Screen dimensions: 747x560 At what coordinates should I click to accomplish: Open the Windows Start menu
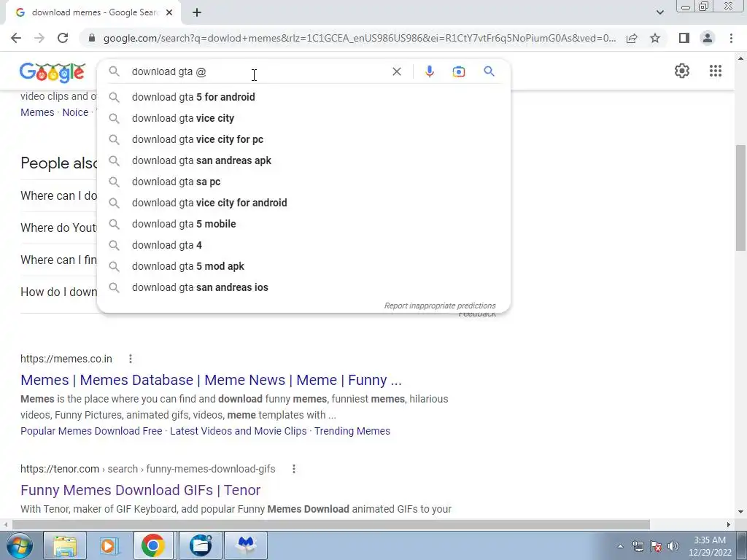(19, 545)
